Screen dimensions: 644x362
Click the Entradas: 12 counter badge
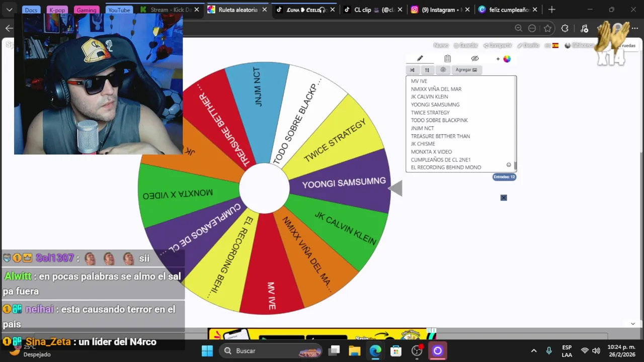(x=504, y=177)
